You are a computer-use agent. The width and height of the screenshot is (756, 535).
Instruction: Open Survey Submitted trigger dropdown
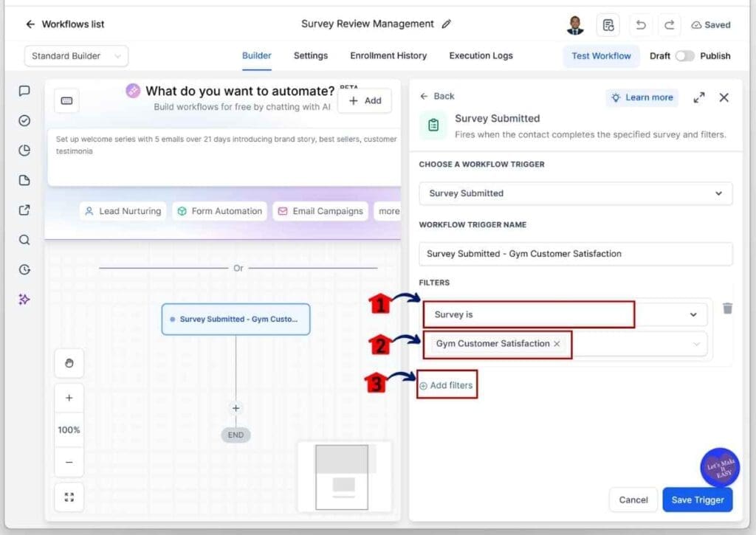click(x=576, y=193)
